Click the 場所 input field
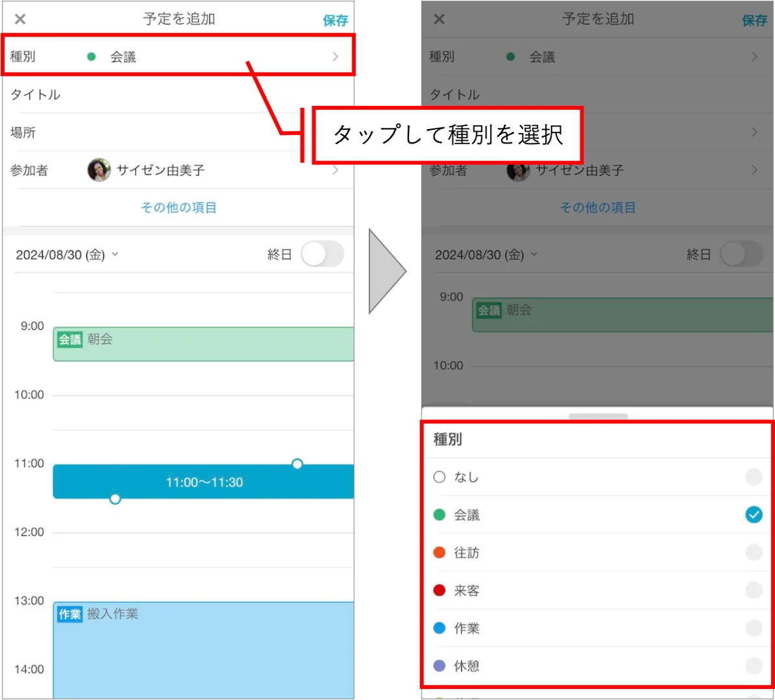The image size is (775, 700). 178,132
